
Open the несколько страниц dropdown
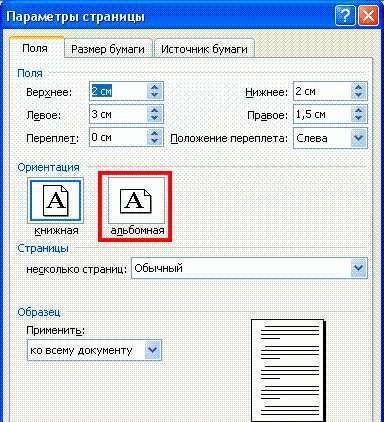(x=249, y=268)
